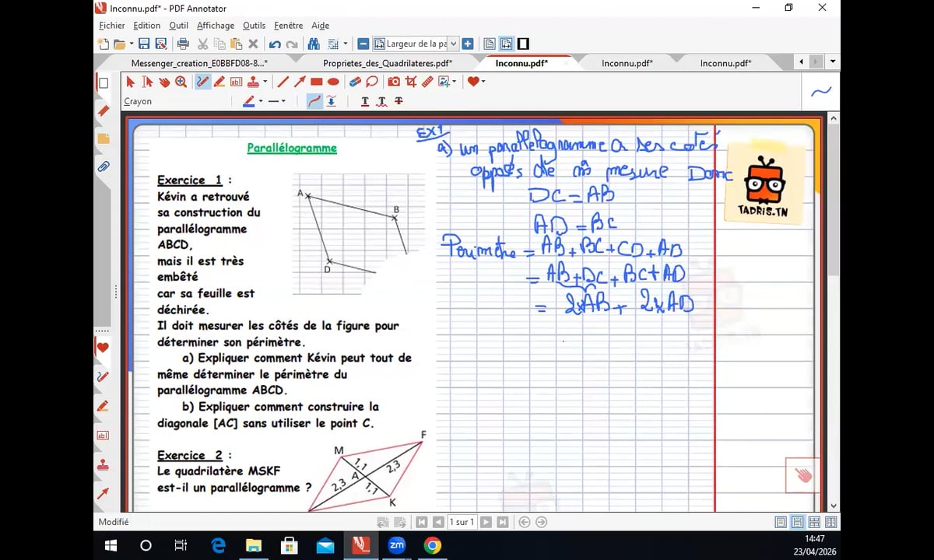This screenshot has height=560, width=934.
Task: Select the Pen (Crayon) tool
Action: pos(202,82)
